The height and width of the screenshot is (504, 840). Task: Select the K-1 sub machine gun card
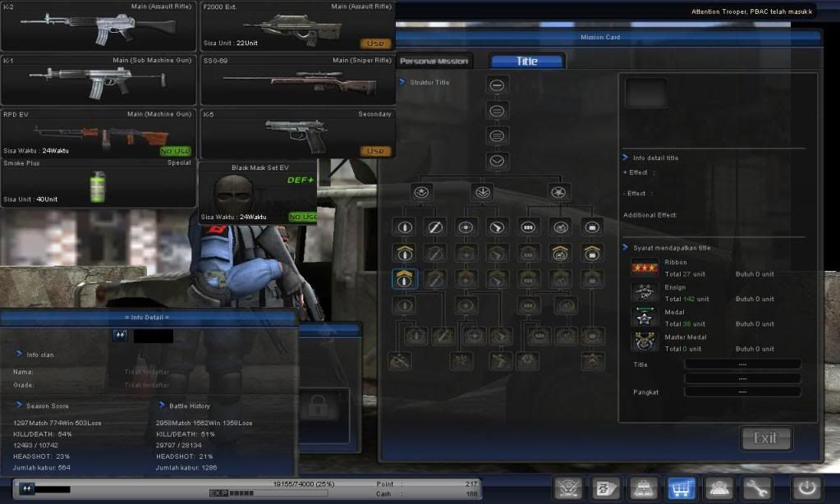click(x=99, y=80)
